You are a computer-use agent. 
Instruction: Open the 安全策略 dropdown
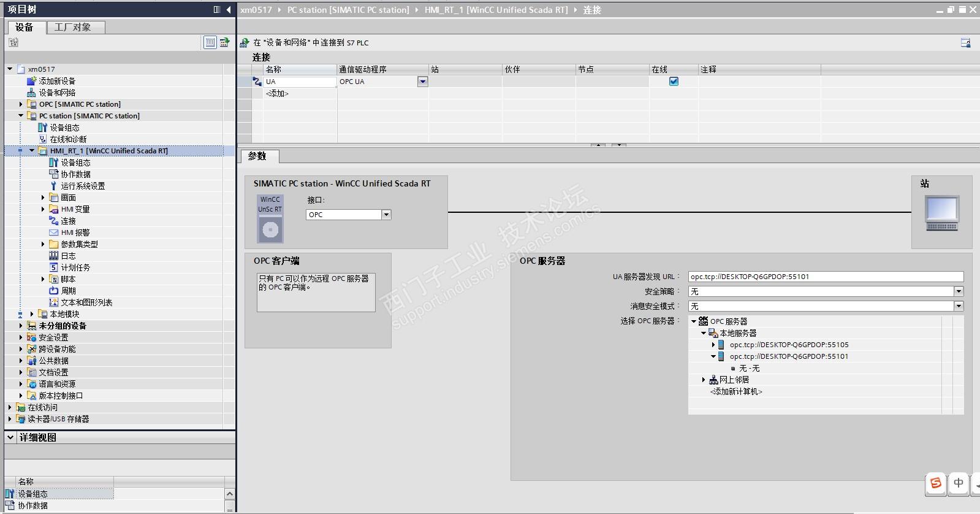pos(959,291)
